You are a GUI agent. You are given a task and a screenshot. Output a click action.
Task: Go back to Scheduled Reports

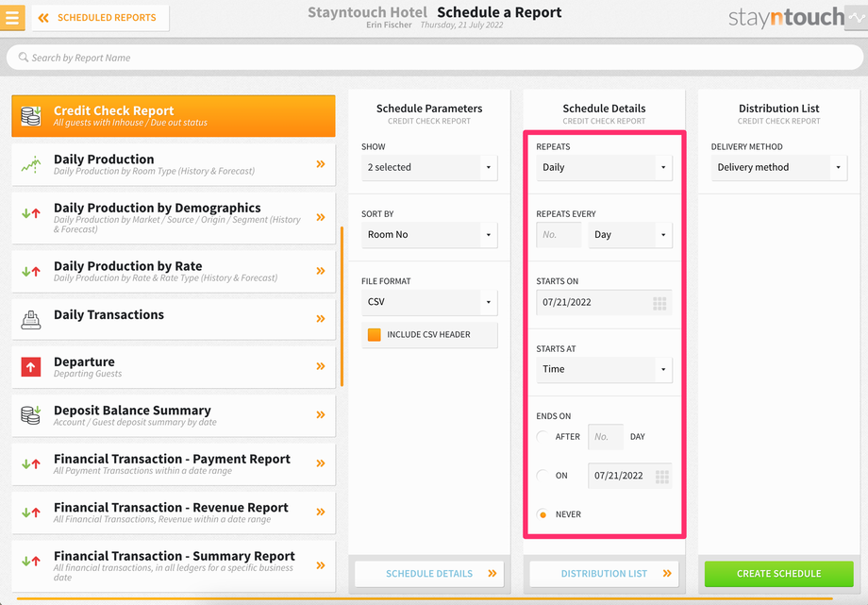pos(100,18)
